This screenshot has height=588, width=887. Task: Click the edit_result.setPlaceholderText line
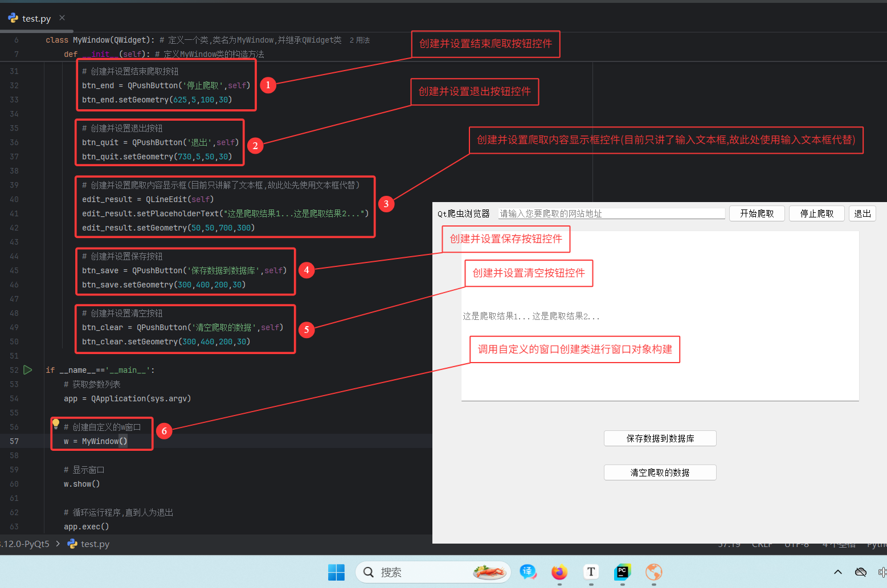(226, 213)
